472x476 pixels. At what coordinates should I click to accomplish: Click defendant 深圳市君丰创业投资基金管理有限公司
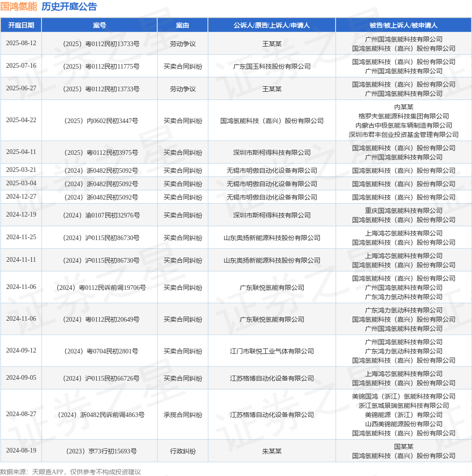404,135
